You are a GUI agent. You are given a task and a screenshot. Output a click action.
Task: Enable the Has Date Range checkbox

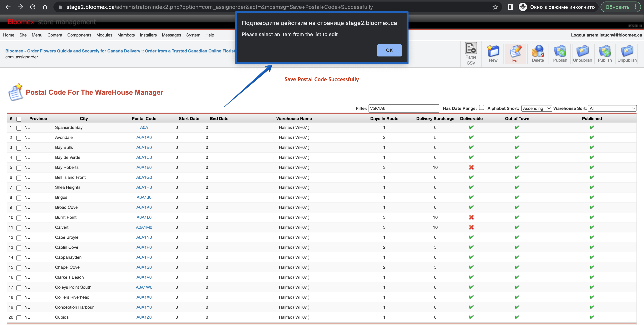point(482,107)
